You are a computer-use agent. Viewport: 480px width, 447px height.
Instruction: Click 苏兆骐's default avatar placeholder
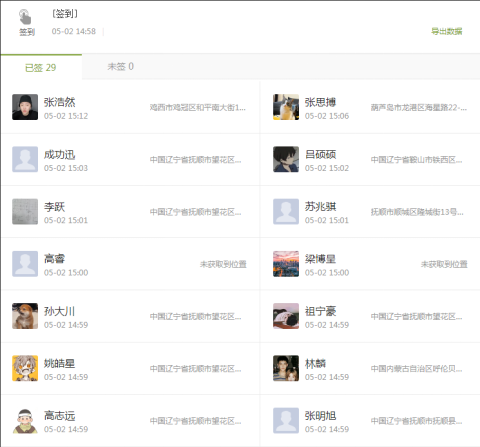click(286, 212)
